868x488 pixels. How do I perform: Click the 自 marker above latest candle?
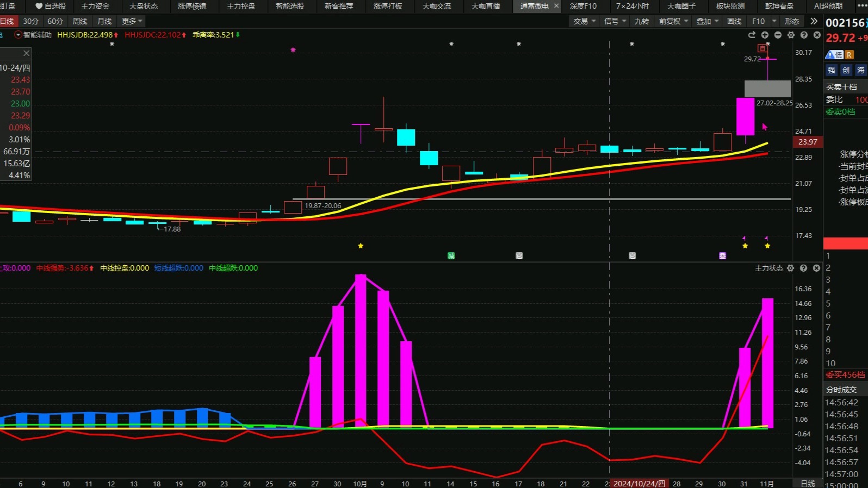click(762, 48)
